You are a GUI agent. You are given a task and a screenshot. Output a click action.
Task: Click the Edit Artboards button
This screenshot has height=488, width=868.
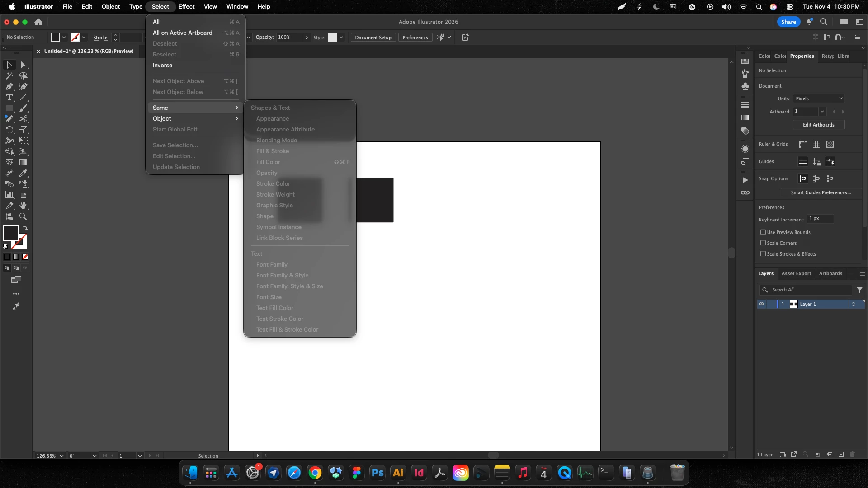tap(818, 125)
